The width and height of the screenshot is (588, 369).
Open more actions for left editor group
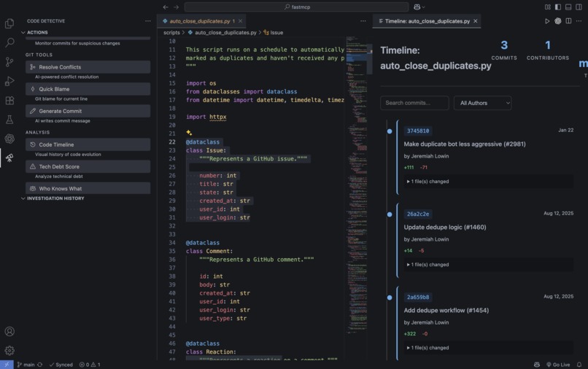(x=363, y=21)
